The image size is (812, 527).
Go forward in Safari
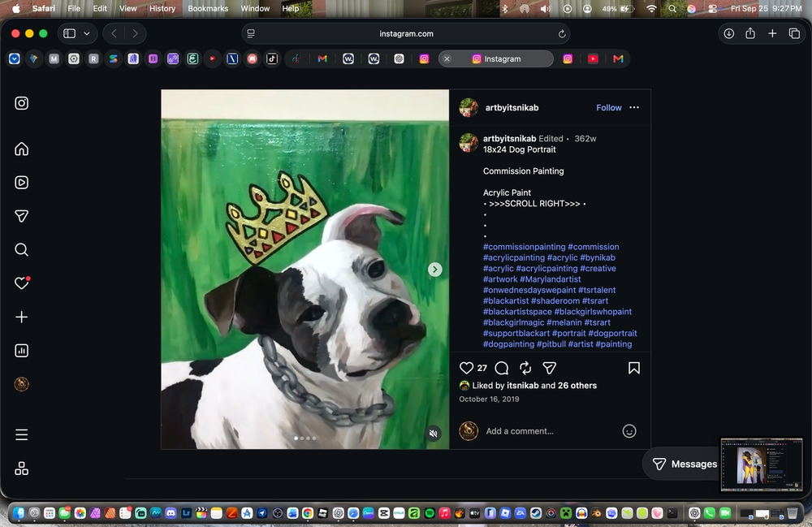click(x=135, y=33)
